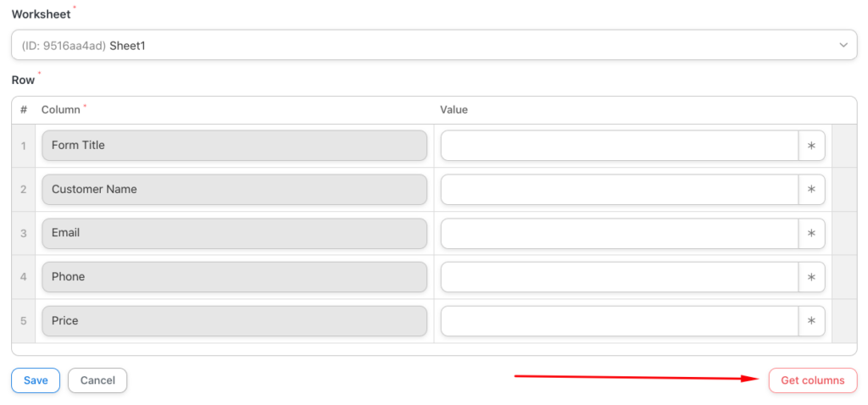Screen dimensions: 868x405
Task: Click asterisk icon in Phone row
Action: 811,277
